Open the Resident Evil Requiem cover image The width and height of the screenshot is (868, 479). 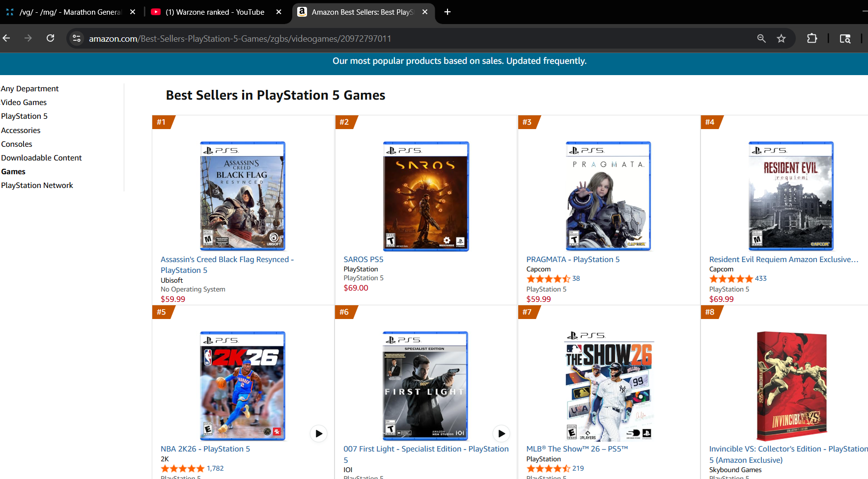coord(791,196)
